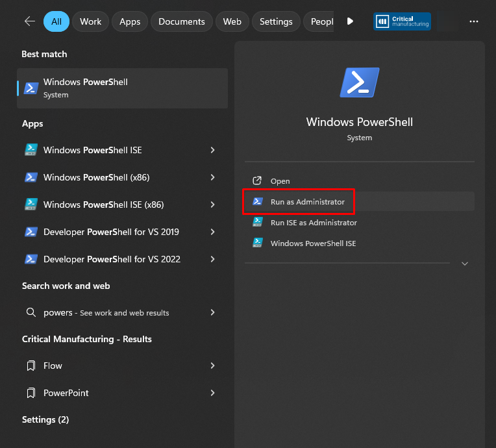Click the Windows PowerShell ISE app icon
The image size is (496, 448).
(31, 150)
